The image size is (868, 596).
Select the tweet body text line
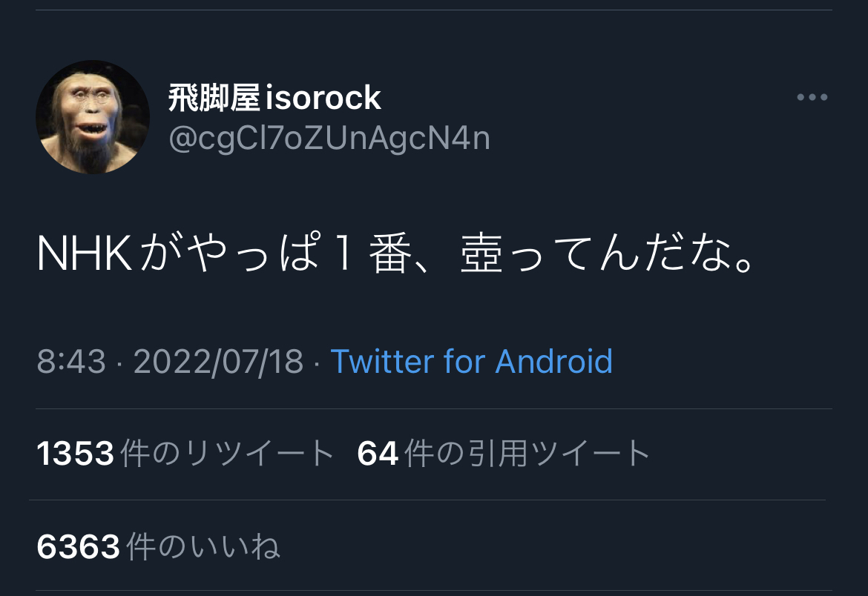click(395, 254)
